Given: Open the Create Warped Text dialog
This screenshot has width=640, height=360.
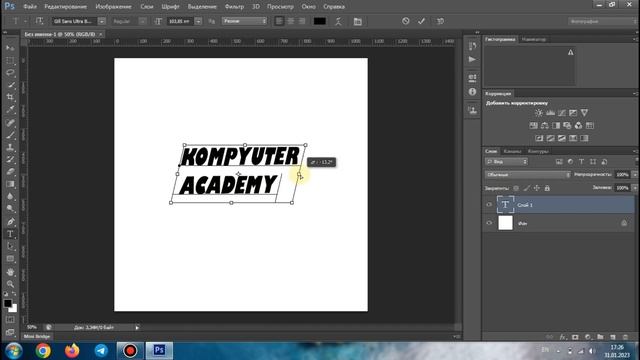Looking at the screenshot, I should 338,21.
